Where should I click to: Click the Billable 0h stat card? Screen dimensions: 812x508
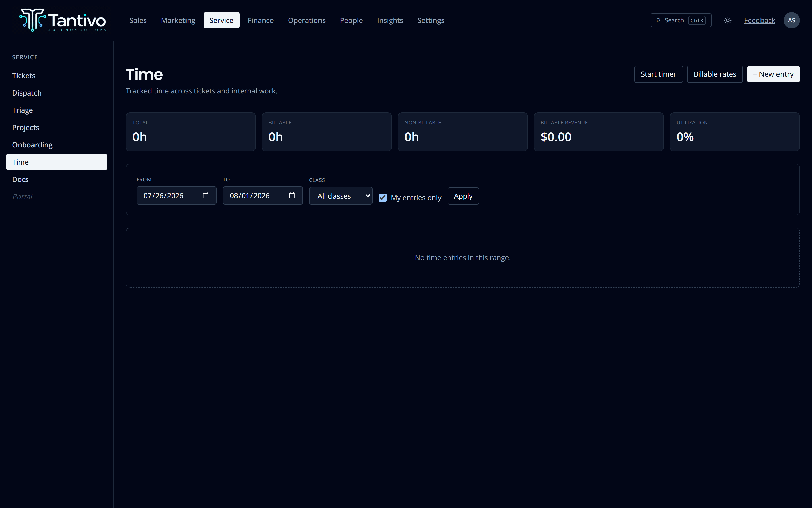click(x=327, y=132)
